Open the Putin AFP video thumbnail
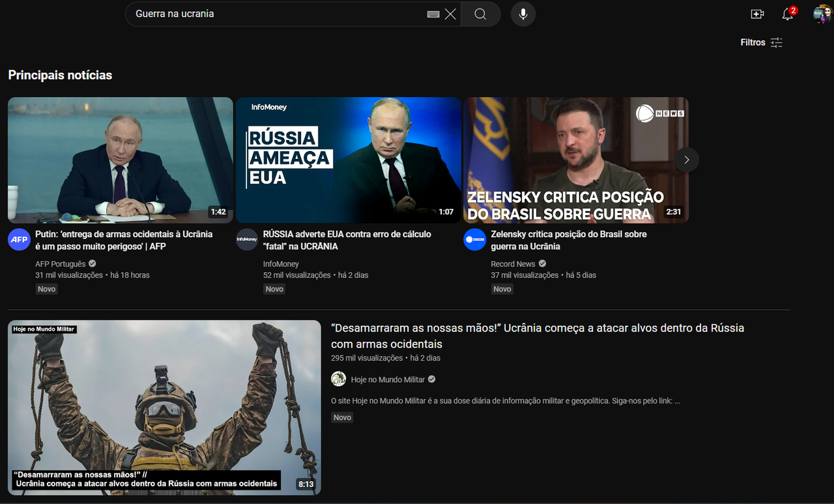The width and height of the screenshot is (834, 504). (121, 160)
